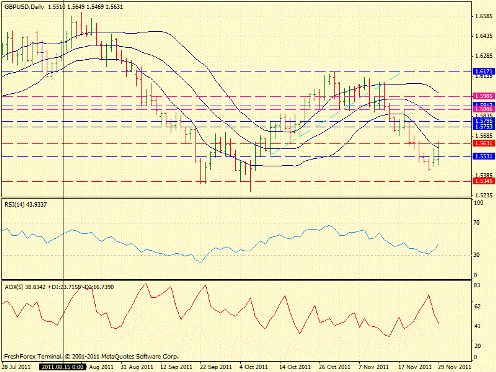The width and height of the screenshot is (496, 372).
Task: Click the 28 Jul 2011 date label
Action: 16,367
